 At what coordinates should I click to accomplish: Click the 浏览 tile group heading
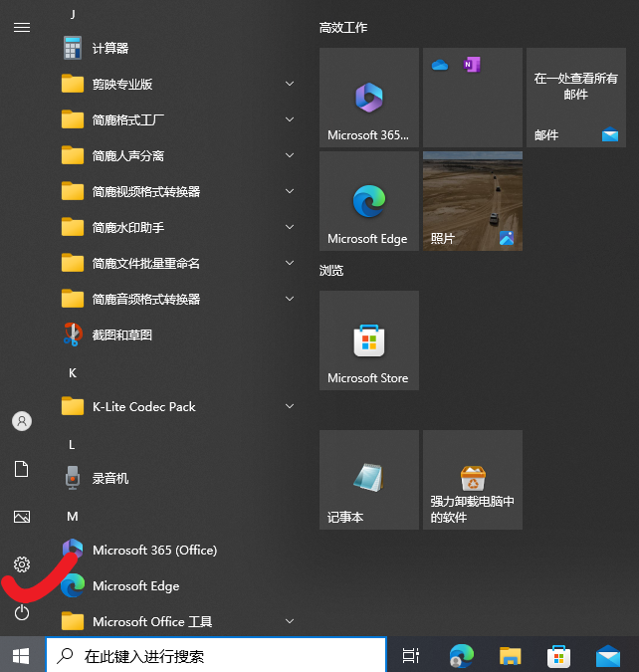tap(331, 271)
